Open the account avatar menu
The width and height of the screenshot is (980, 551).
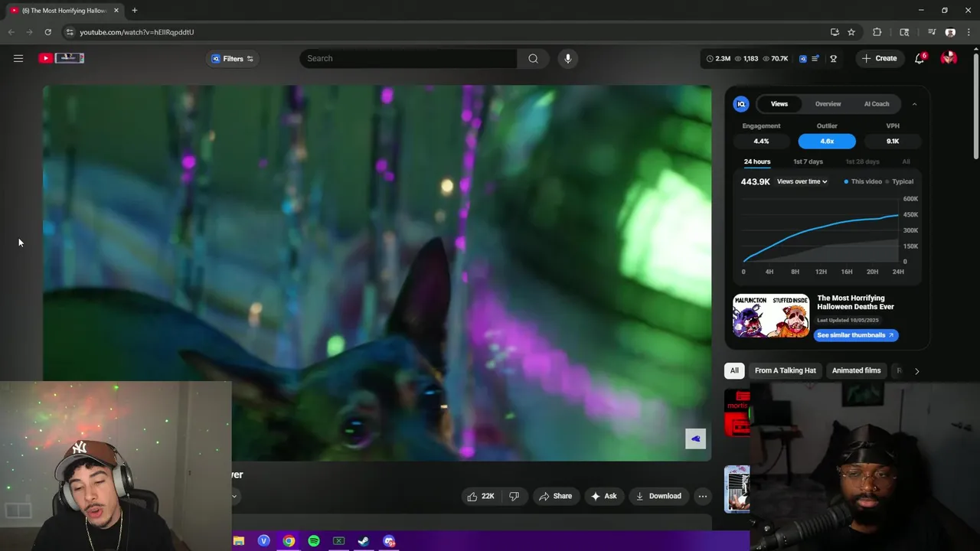pos(949,58)
